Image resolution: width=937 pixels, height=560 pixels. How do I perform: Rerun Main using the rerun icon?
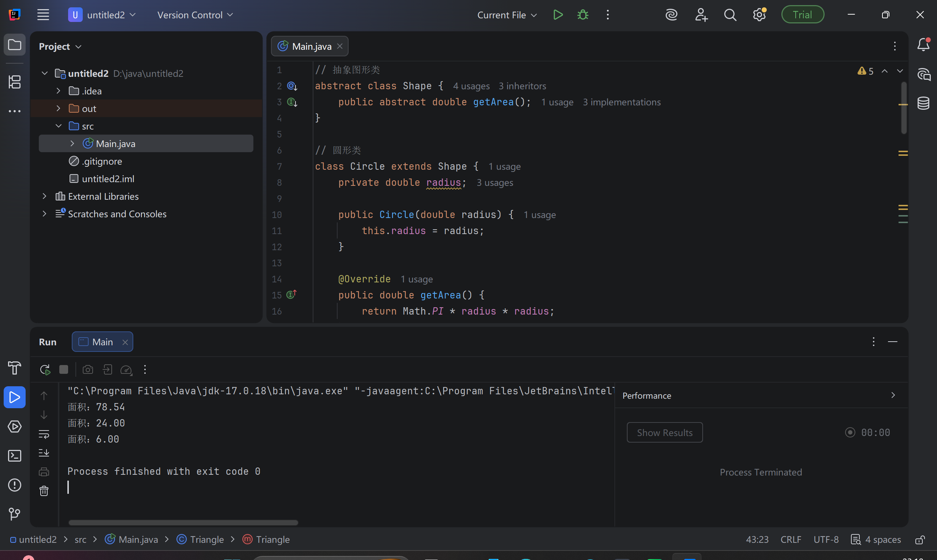(45, 369)
